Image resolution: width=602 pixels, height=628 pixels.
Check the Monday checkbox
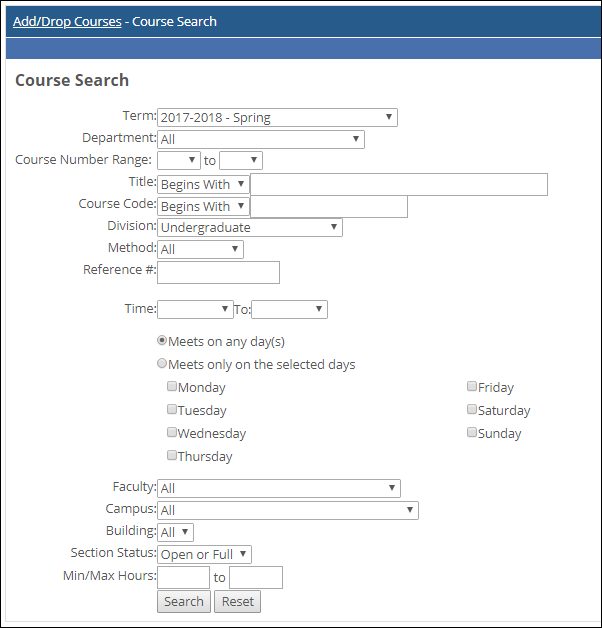[173, 387]
